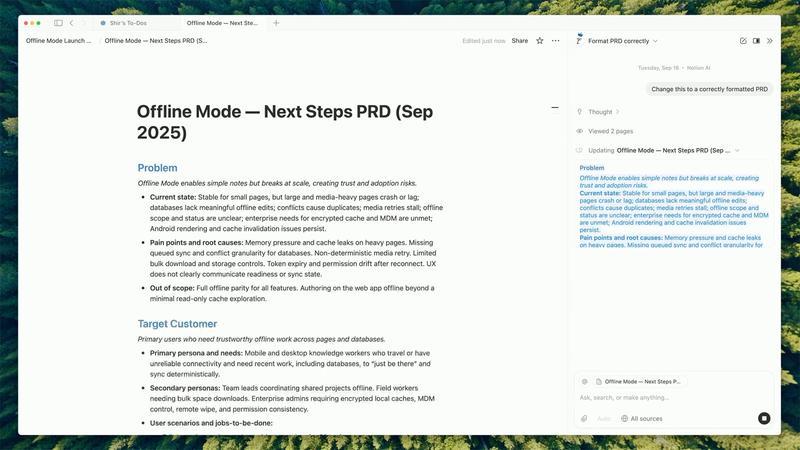Open a new tab with plus icon
This screenshot has width=800, height=450.
click(277, 23)
